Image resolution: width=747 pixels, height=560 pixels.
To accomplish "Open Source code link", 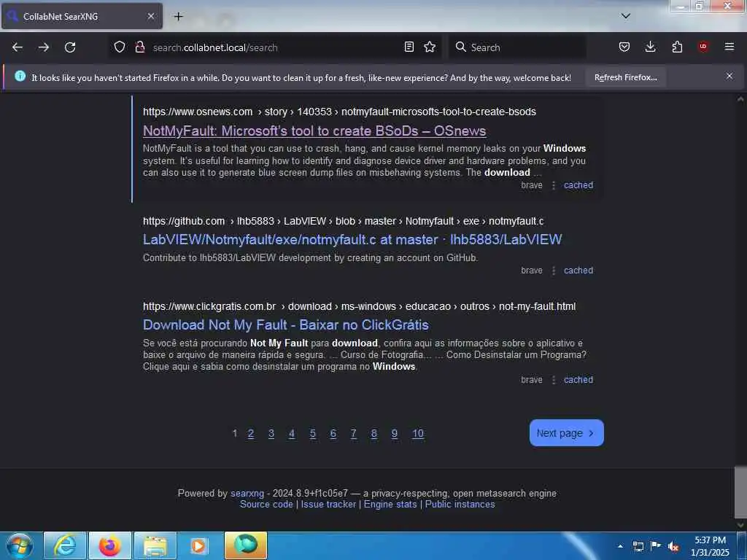I will pos(266,505).
